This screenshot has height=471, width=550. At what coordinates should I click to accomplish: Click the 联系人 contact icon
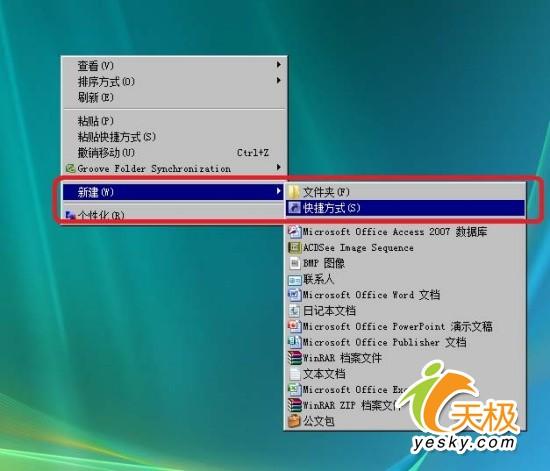(294, 280)
